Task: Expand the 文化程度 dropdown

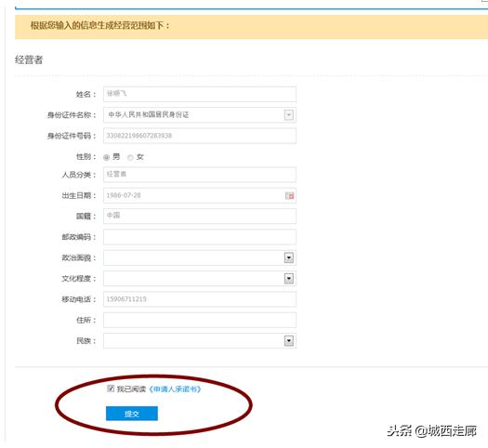Action: (289, 279)
